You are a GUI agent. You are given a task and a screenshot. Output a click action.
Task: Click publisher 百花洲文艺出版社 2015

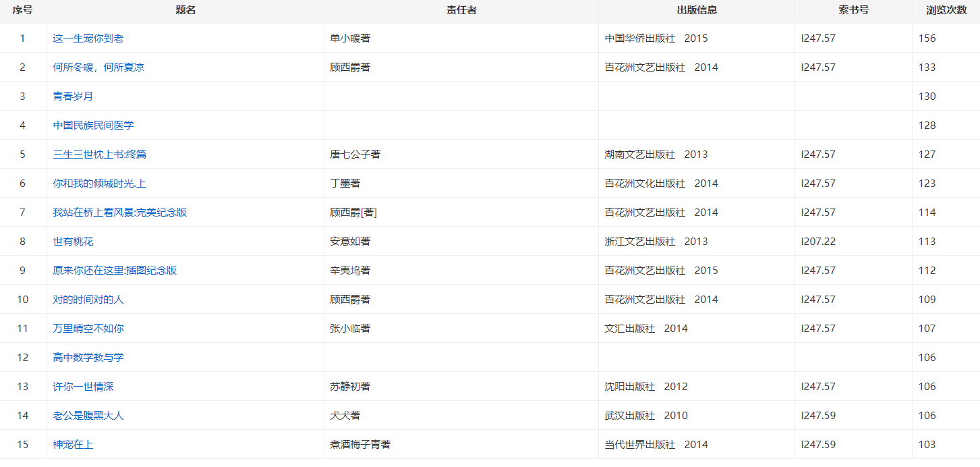click(662, 271)
